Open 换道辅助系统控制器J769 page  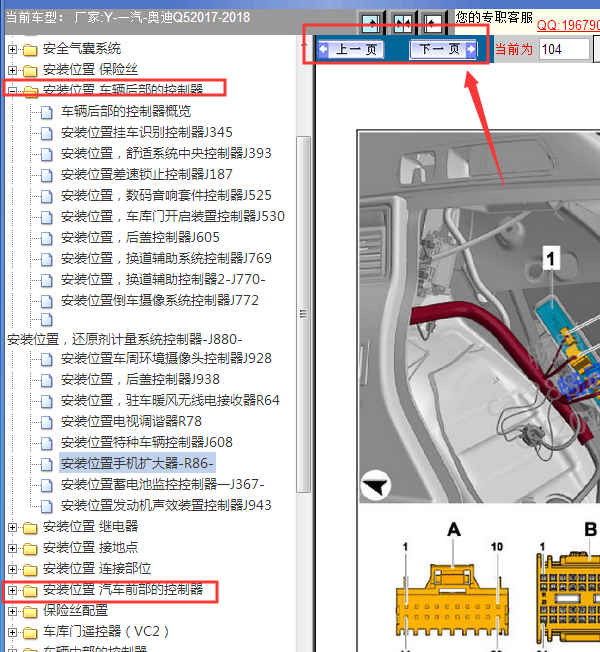[166, 258]
